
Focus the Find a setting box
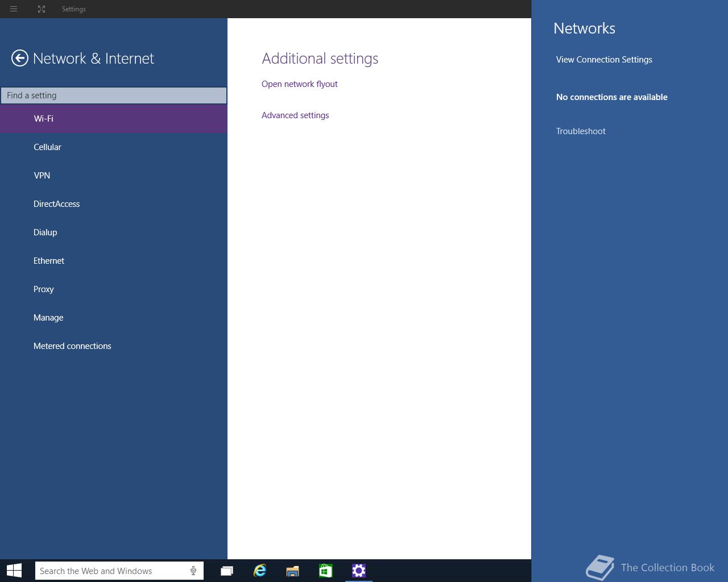tap(114, 95)
